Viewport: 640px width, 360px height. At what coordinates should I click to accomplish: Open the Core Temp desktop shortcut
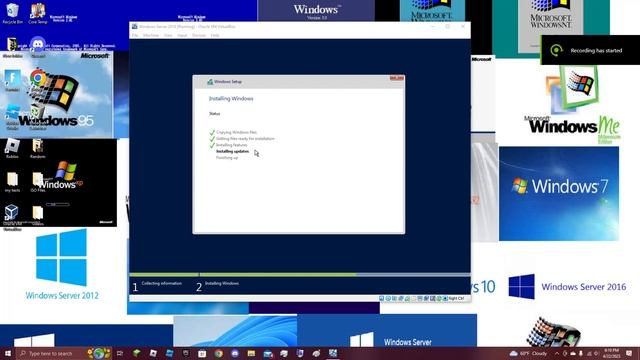click(x=38, y=13)
